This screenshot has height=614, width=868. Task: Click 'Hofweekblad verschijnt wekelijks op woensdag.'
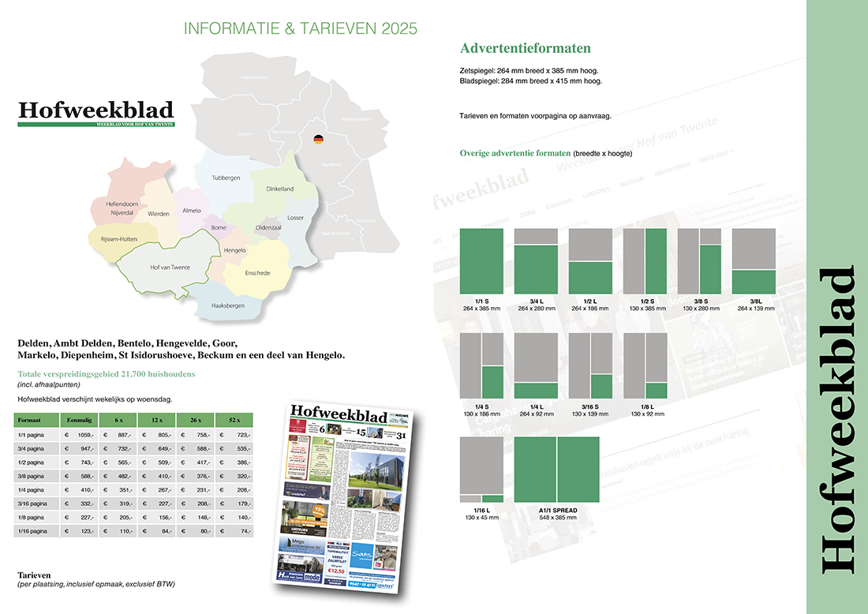click(x=95, y=399)
